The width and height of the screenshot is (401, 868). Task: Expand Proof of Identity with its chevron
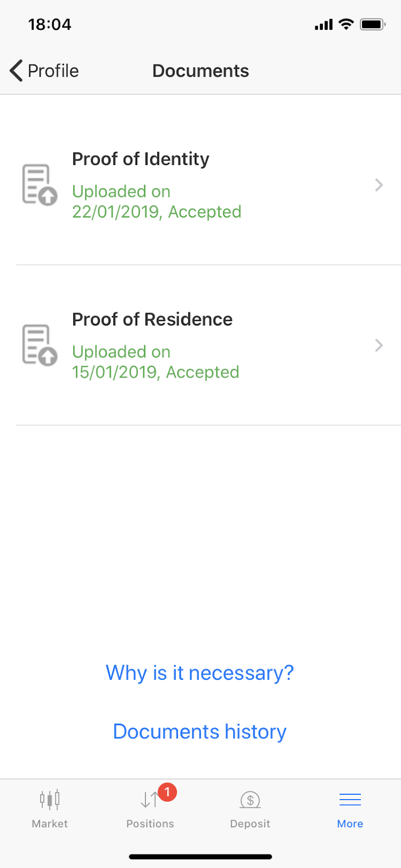379,185
